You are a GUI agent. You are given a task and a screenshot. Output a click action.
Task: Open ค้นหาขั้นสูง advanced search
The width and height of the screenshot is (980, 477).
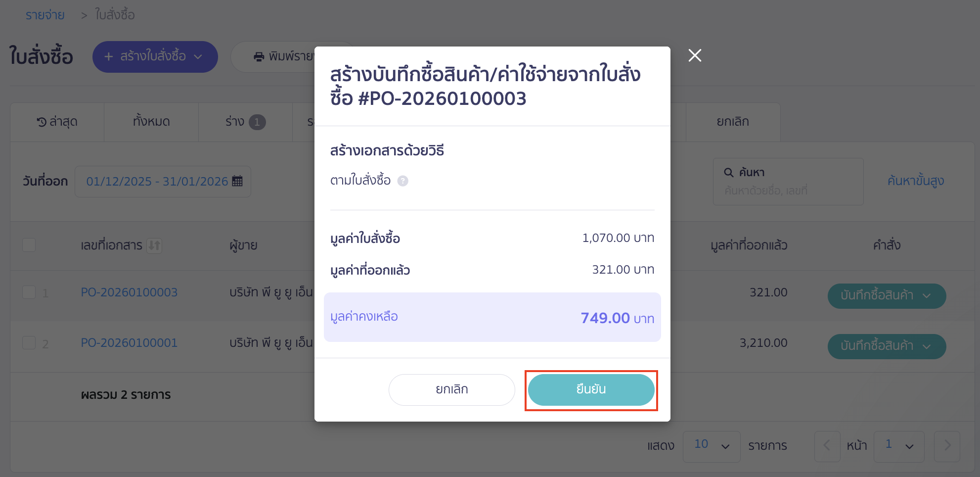pos(915,181)
